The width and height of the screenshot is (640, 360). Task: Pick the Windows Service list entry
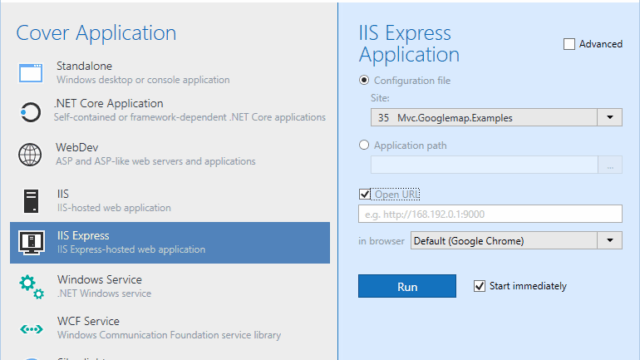[170, 287]
